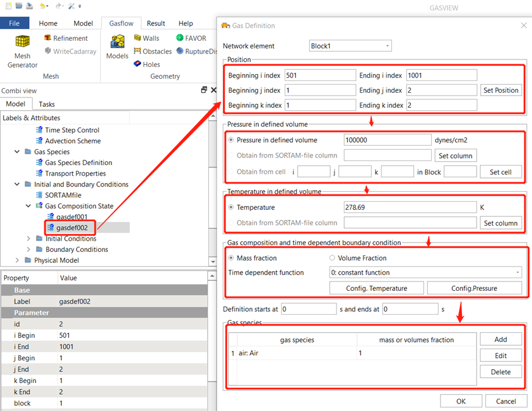
Task: Open the Help ribbon tab
Action: (185, 23)
